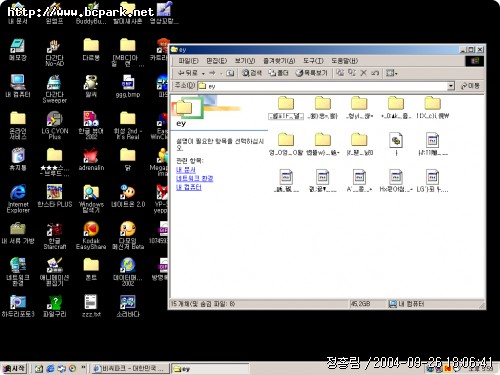The height and width of the screenshot is (375, 500).
Task: Go up one folder level in the ey window
Action: [x=230, y=73]
